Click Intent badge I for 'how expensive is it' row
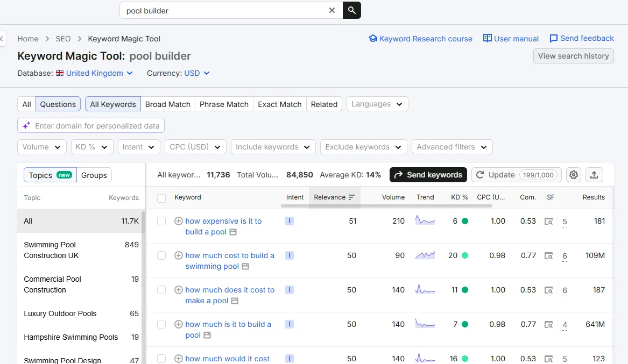This screenshot has width=628, height=364. 289,221
